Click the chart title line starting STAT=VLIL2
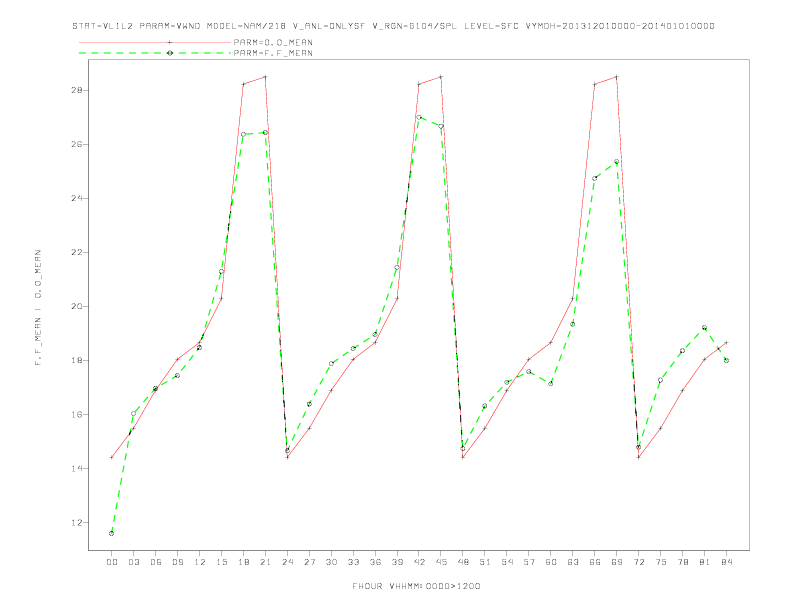The image size is (792, 612). tap(393, 26)
